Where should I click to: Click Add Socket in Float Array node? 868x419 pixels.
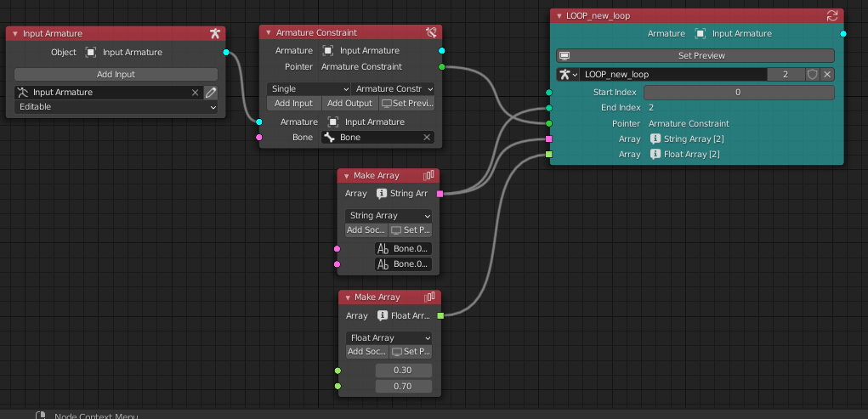(x=367, y=352)
